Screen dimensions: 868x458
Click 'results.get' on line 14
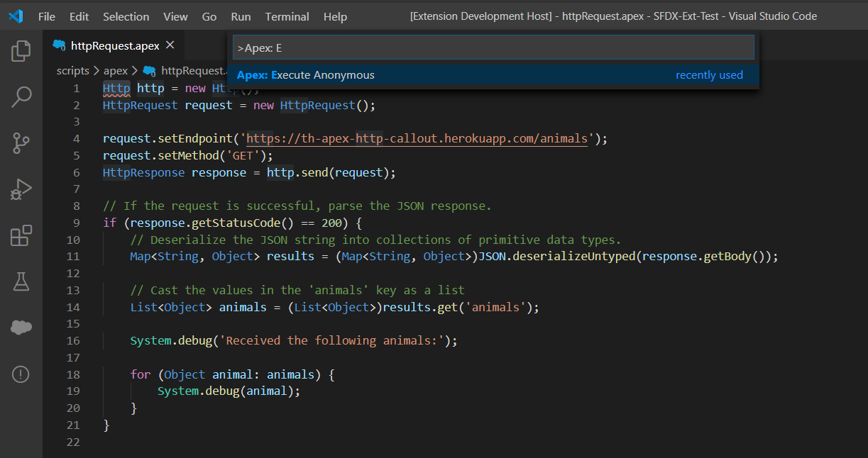[420, 307]
